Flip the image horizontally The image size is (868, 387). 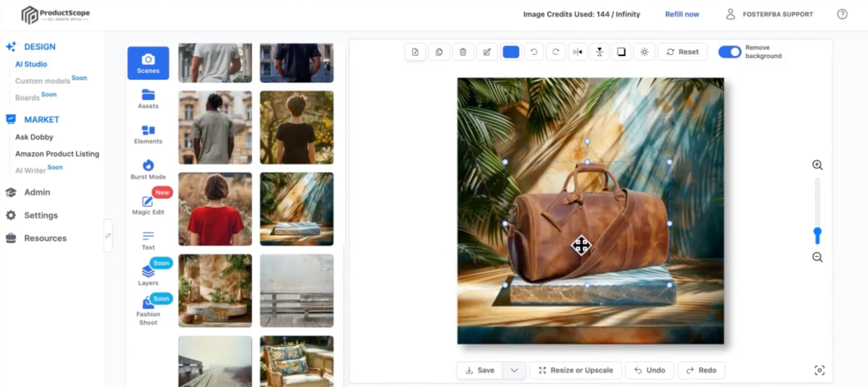point(577,52)
